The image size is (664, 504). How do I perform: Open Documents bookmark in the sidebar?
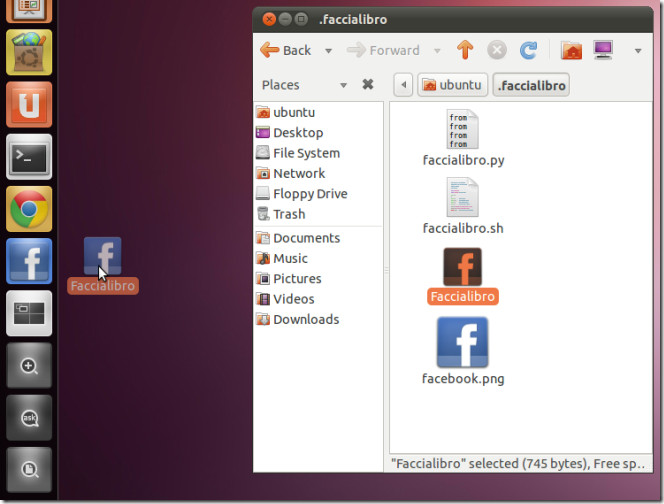pyautogui.click(x=318, y=238)
